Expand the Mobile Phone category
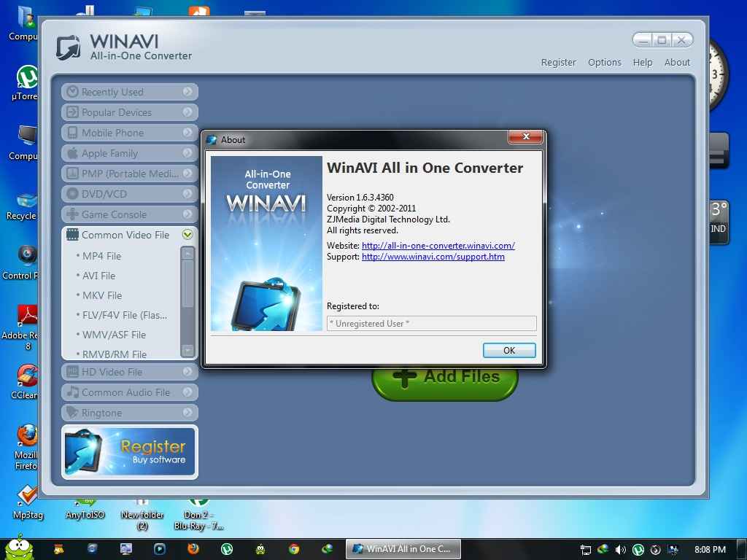747x560 pixels. 130,133
